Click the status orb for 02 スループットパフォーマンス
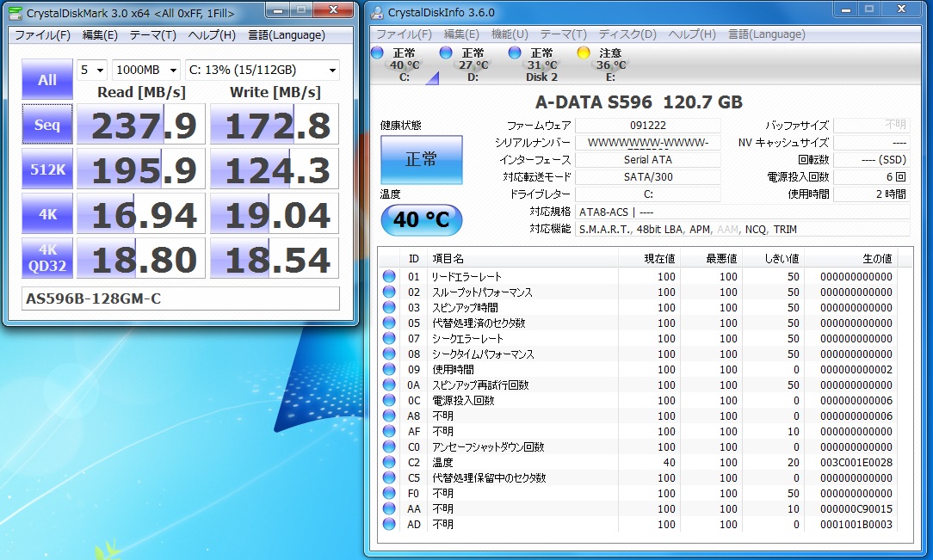933x560 pixels. click(389, 292)
